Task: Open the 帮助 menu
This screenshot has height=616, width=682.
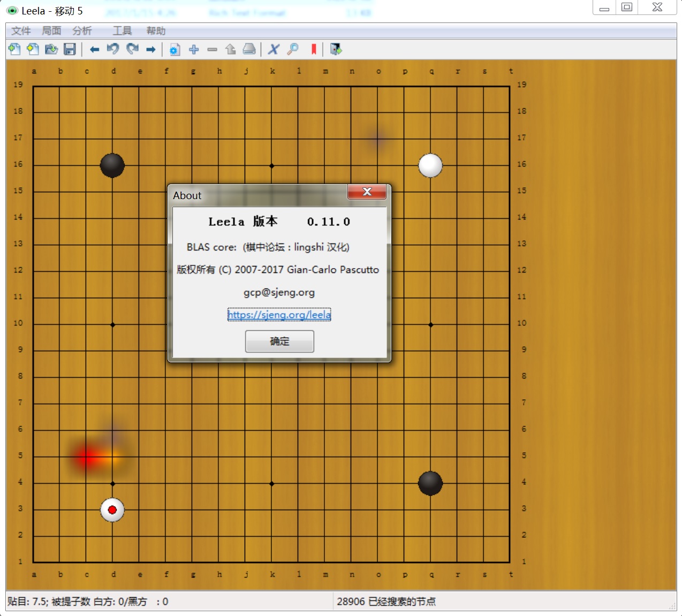Action: (156, 31)
